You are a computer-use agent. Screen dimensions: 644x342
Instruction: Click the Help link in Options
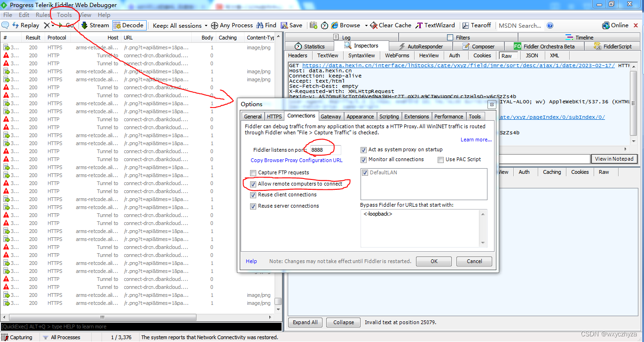coord(251,261)
